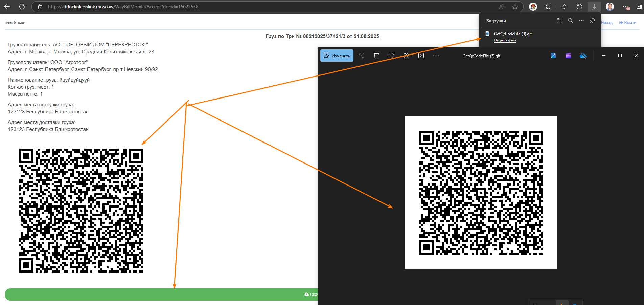
Task: Click the 'Назад' link on the web page
Action: click(x=607, y=23)
